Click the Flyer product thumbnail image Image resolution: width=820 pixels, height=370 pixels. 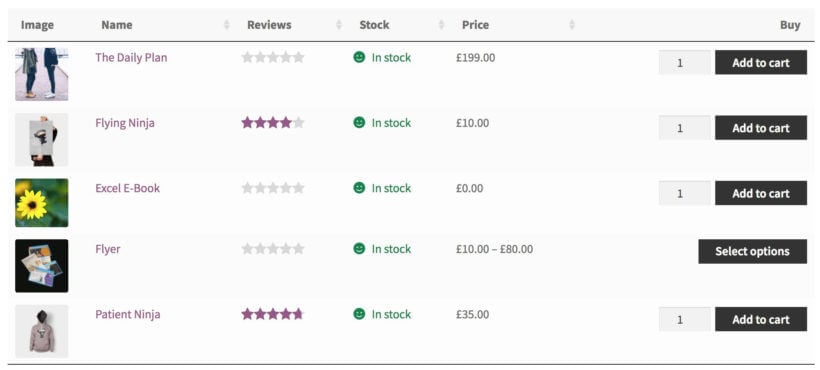(42, 266)
